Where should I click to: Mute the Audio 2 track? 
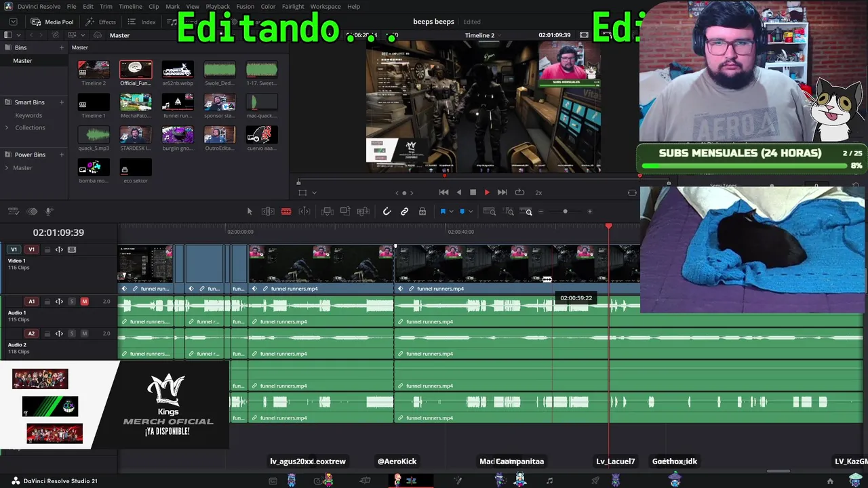point(84,333)
